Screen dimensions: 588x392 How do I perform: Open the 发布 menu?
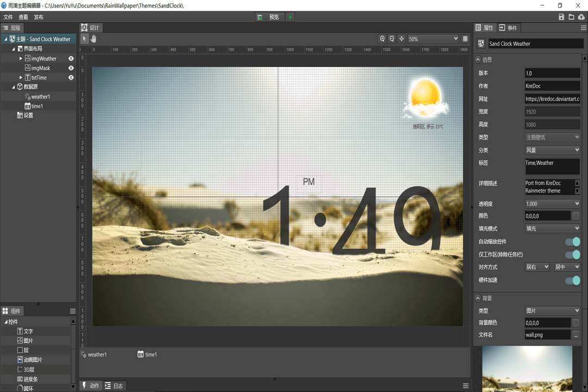click(x=39, y=17)
